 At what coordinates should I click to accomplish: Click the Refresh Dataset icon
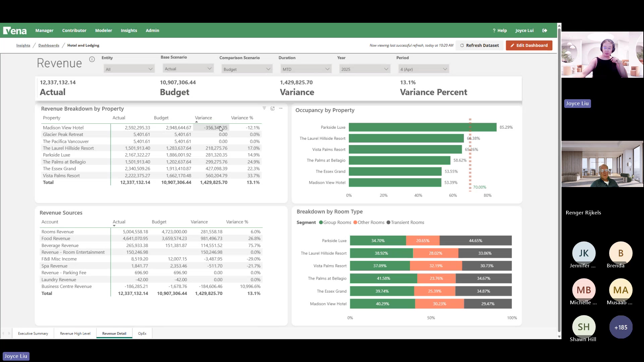[x=462, y=45]
